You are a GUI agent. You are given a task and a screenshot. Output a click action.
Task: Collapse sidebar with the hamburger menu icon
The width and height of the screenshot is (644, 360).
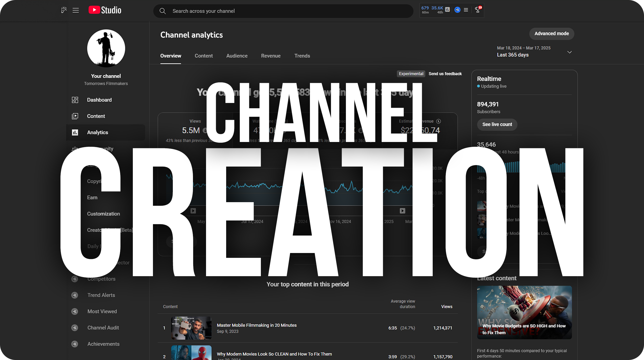76,10
